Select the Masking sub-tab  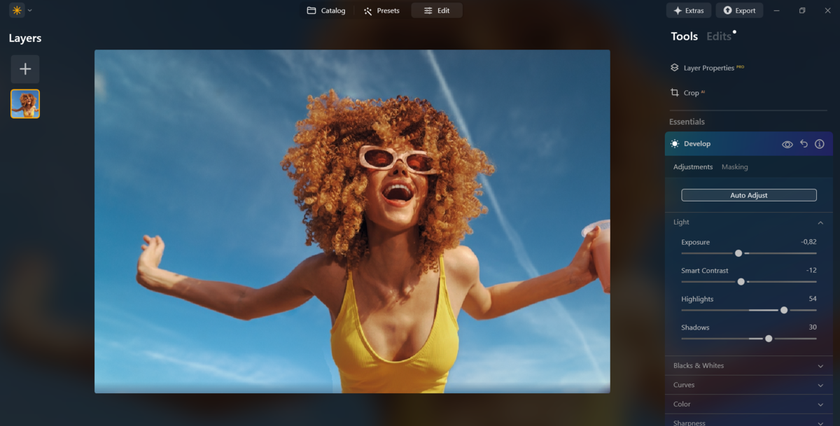(x=734, y=167)
